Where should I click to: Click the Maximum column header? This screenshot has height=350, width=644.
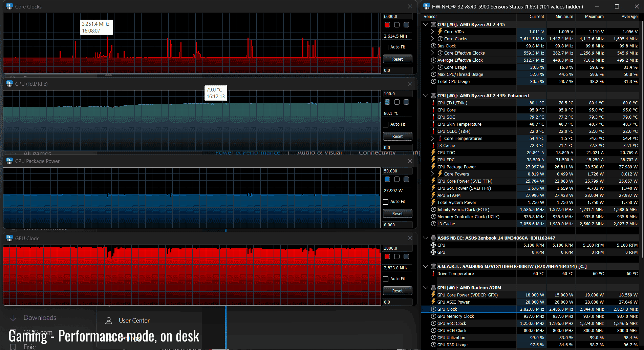pos(591,17)
